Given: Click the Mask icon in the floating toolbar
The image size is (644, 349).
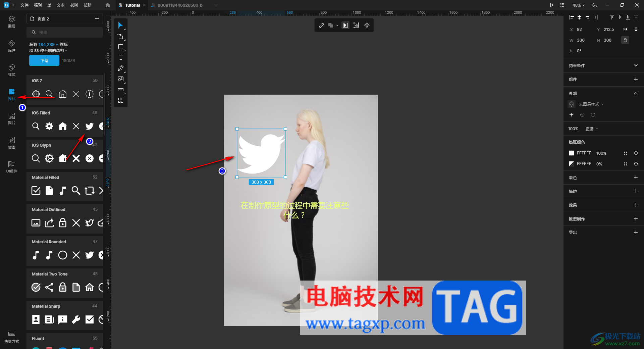Looking at the screenshot, I should point(345,26).
